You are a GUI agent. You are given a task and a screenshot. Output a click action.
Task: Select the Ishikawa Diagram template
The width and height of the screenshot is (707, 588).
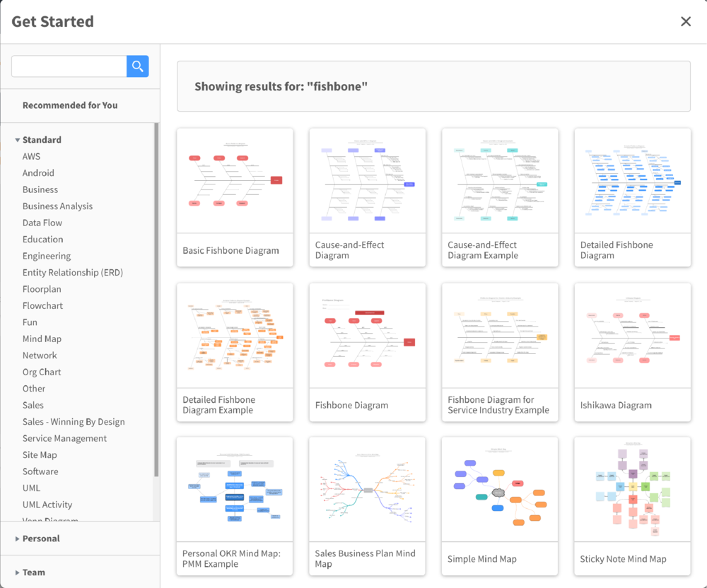pyautogui.click(x=631, y=352)
